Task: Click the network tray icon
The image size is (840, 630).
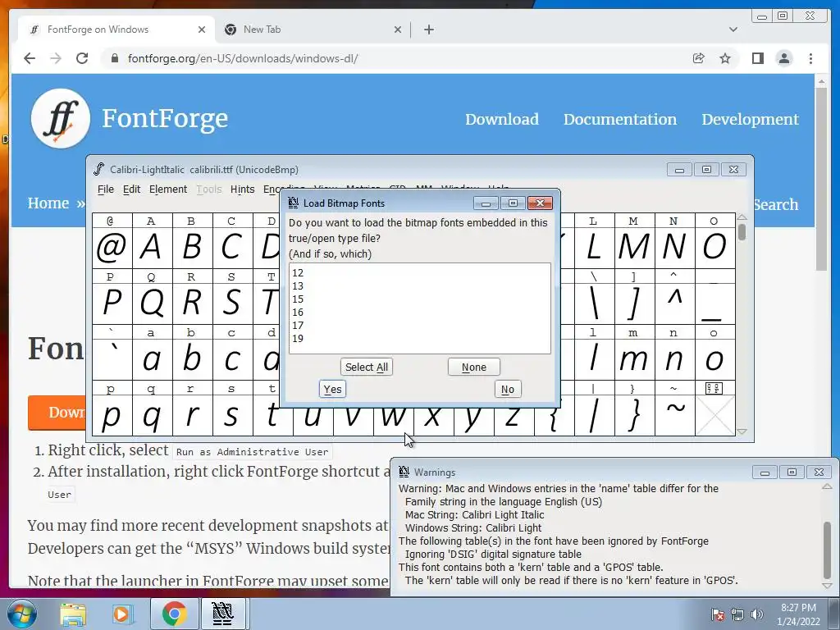Action: coord(737,614)
